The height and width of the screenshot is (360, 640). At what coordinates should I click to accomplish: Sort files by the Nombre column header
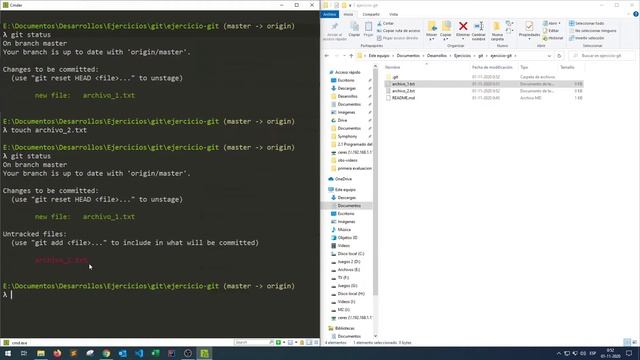tap(392, 67)
